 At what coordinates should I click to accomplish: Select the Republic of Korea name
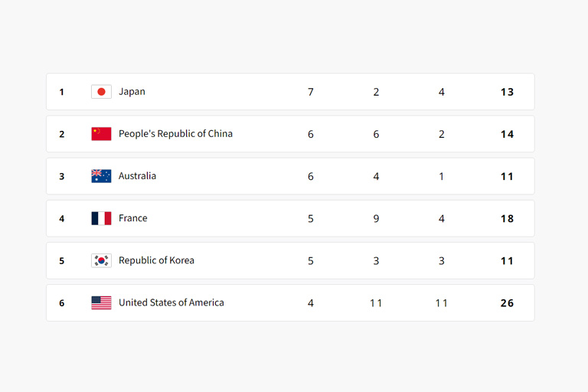tap(156, 261)
